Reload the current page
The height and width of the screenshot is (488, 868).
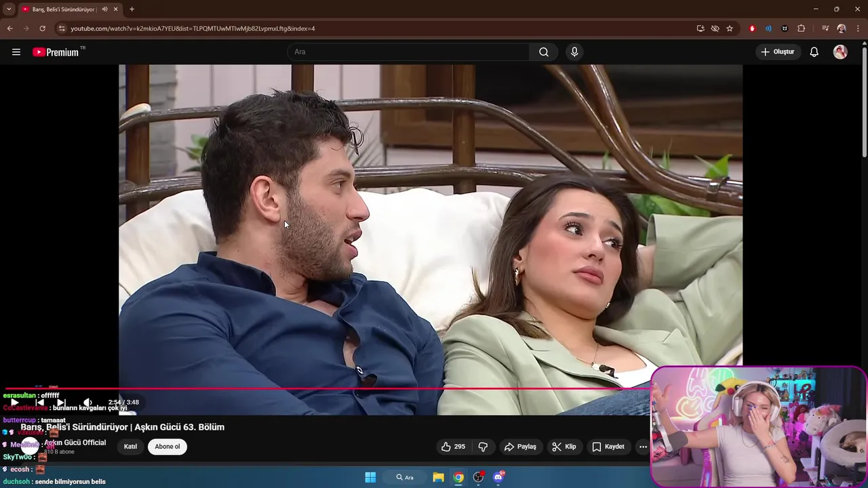(x=42, y=28)
